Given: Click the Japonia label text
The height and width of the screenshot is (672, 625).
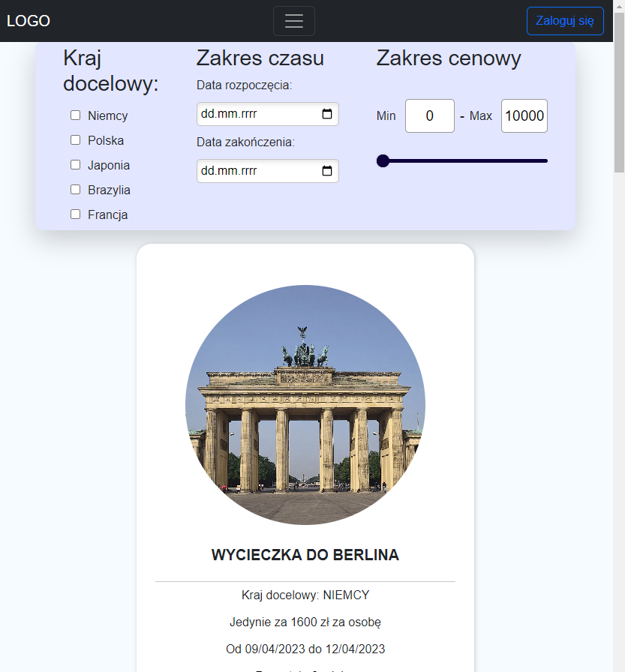Looking at the screenshot, I should click(109, 166).
